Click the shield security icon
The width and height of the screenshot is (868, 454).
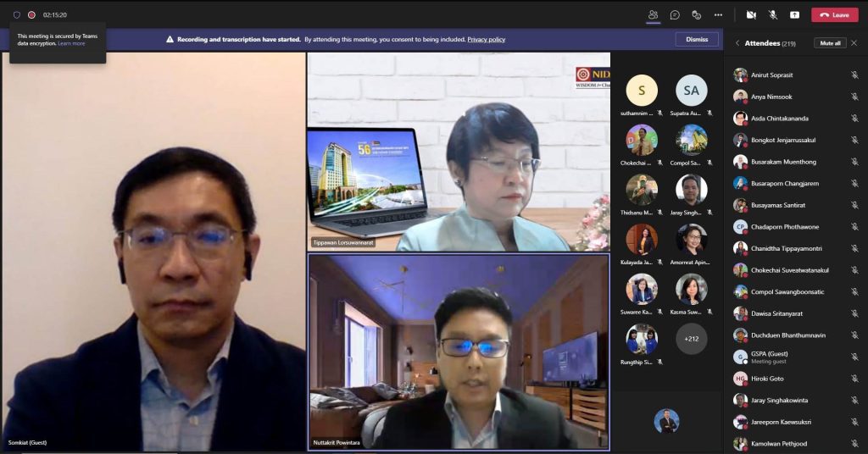[x=17, y=15]
